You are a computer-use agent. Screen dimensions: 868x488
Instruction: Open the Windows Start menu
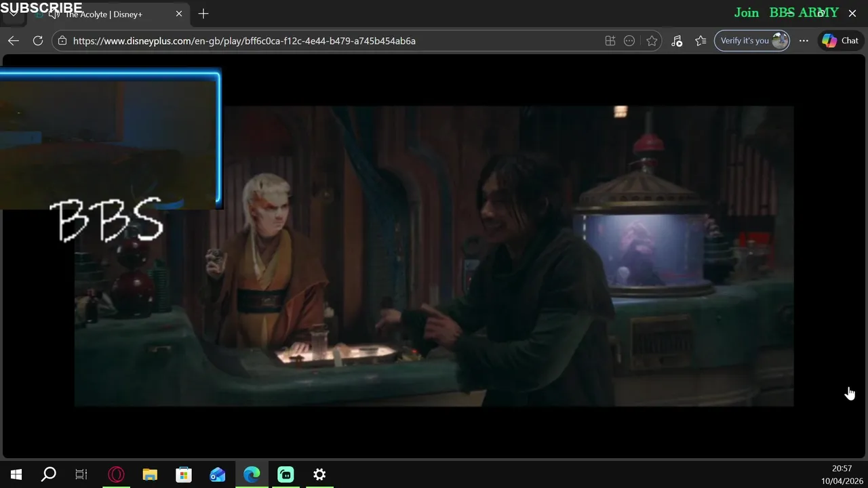click(16, 474)
